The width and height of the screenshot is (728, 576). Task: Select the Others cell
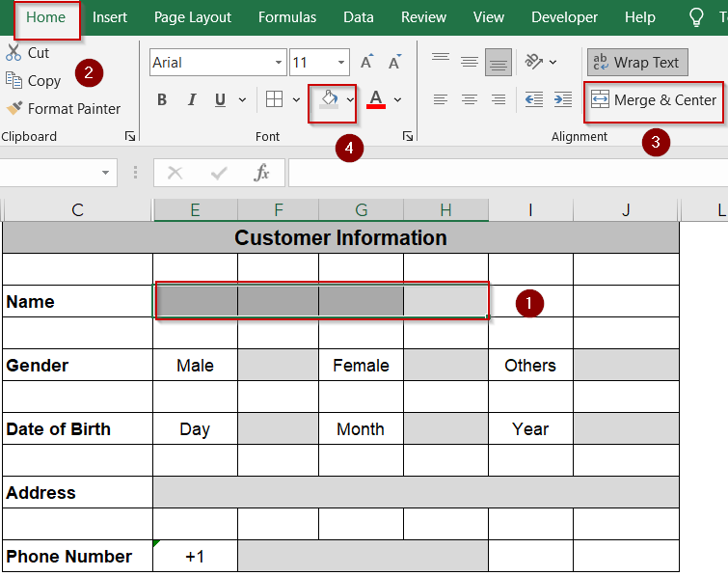pos(530,365)
